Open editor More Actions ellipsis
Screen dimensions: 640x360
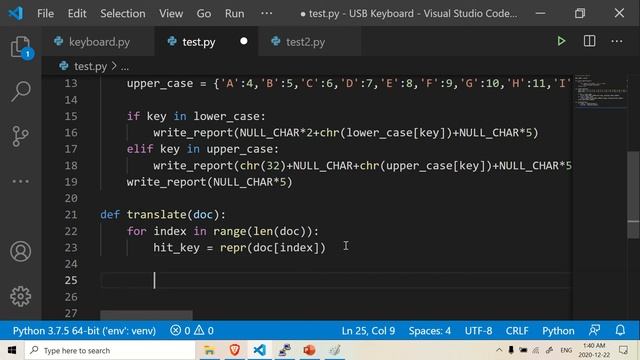(617, 41)
